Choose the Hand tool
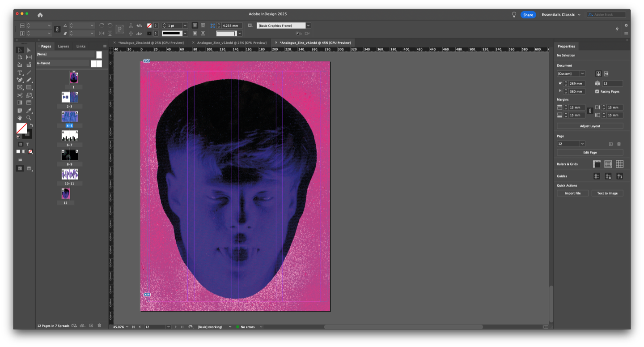 point(20,118)
